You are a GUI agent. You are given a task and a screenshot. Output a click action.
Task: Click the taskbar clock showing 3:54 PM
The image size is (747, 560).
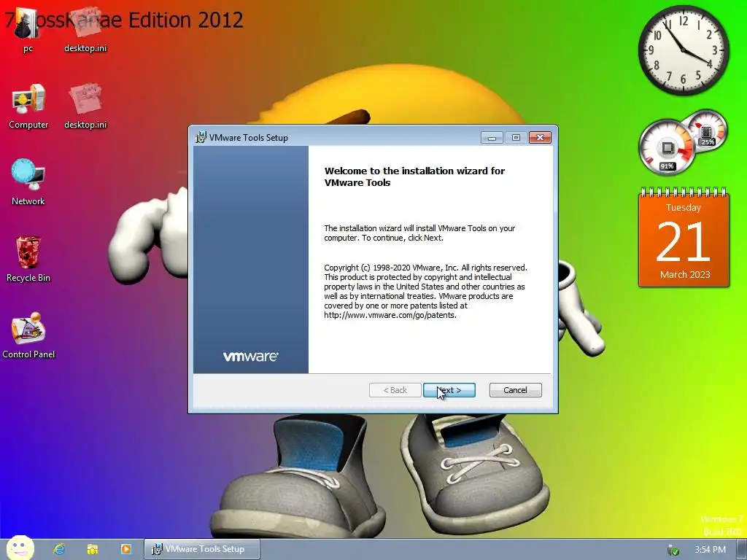(710, 550)
